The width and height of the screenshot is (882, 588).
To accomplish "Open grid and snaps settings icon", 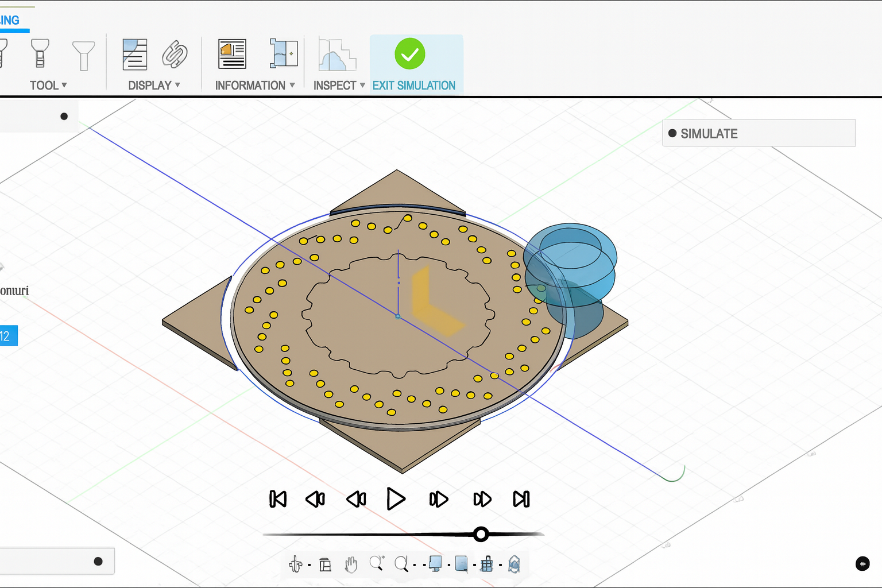I will [487, 564].
